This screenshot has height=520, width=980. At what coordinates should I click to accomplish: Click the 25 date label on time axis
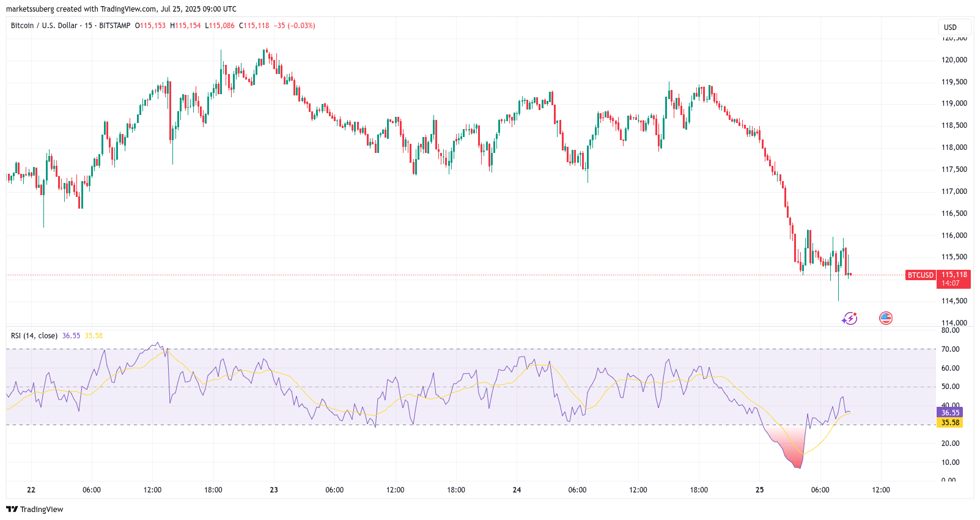759,490
